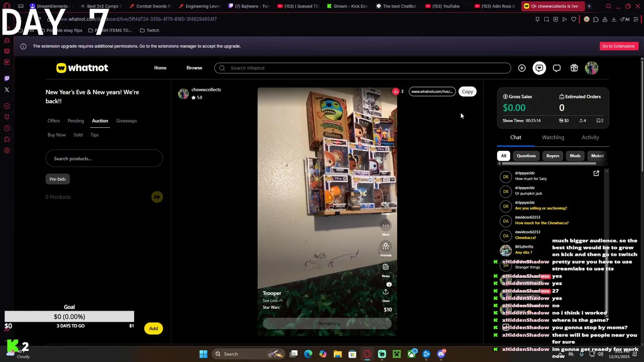The image size is (644, 362).
Task: Open the Twitch icon in browser sidebar
Action: pos(7,78)
